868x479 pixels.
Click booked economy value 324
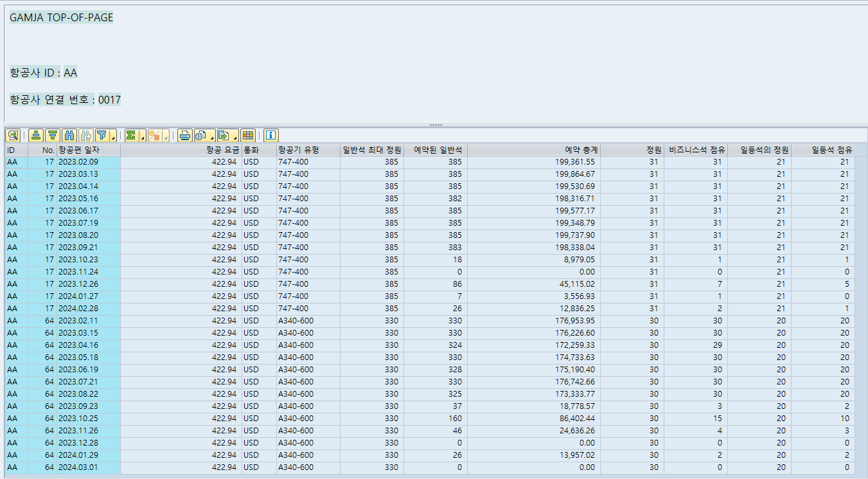pos(436,345)
